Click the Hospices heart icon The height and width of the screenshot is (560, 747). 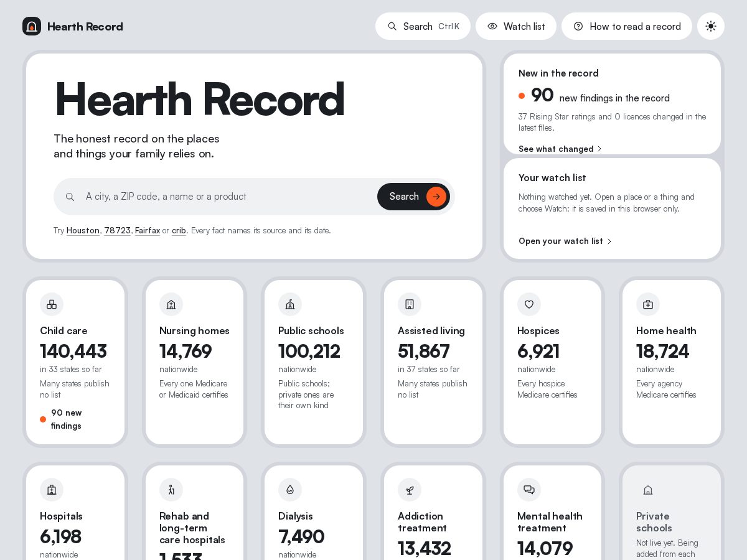(x=529, y=304)
